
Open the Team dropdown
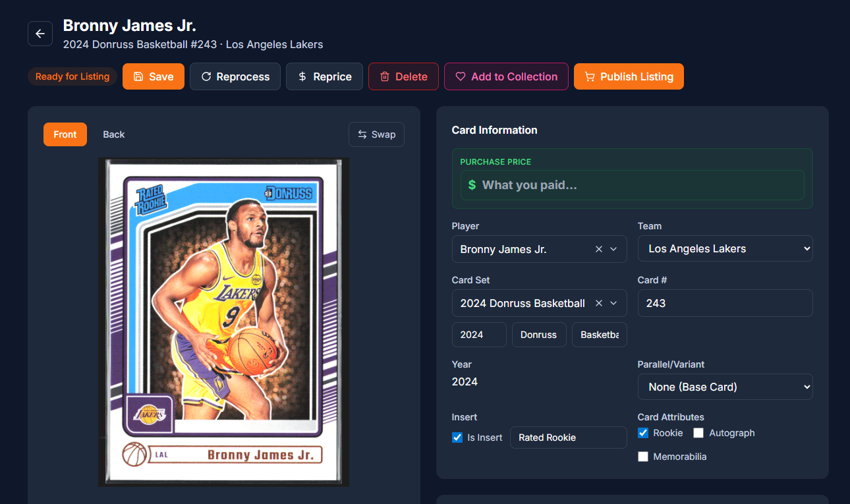[725, 249]
